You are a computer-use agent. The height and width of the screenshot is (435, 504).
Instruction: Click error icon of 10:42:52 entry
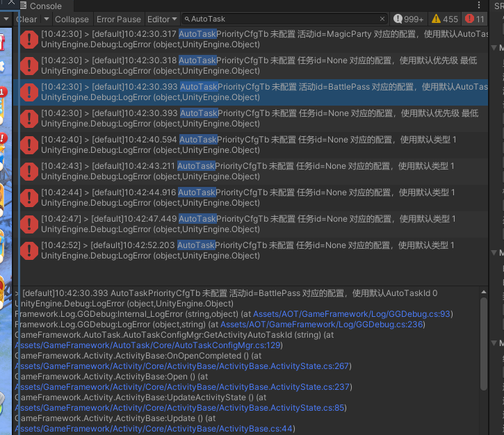(29, 251)
